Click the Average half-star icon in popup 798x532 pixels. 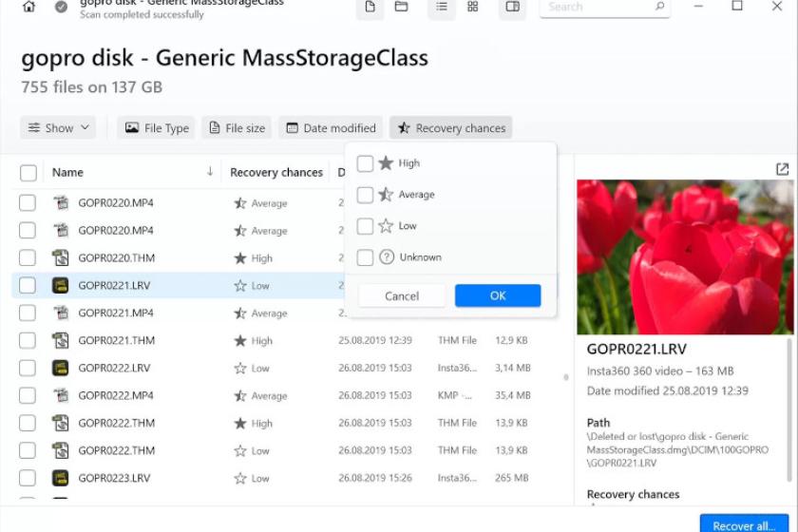pyautogui.click(x=387, y=195)
